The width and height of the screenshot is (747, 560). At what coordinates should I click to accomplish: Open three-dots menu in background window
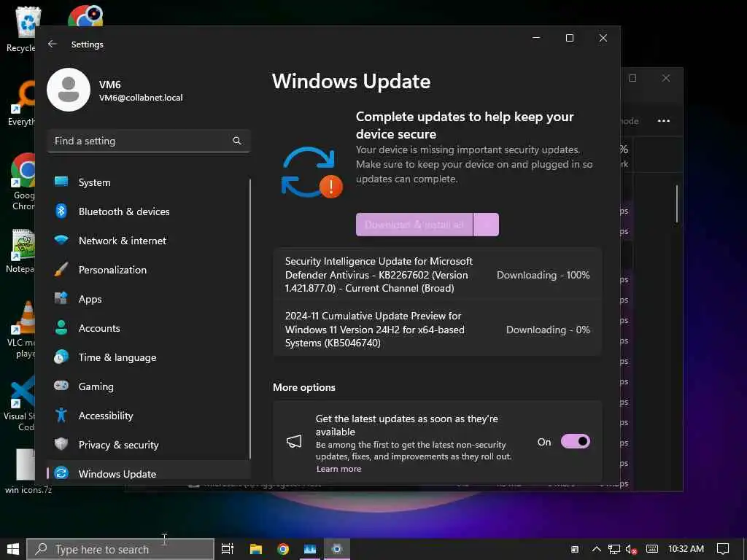[x=664, y=121]
